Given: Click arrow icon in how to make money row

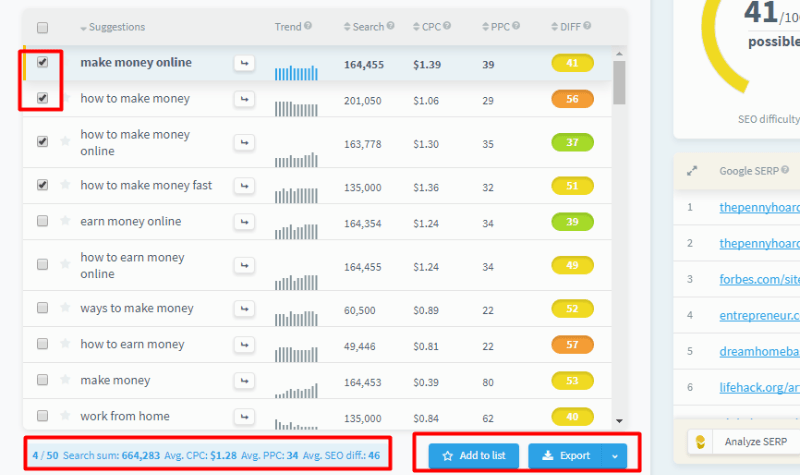Looking at the screenshot, I should click(244, 99).
